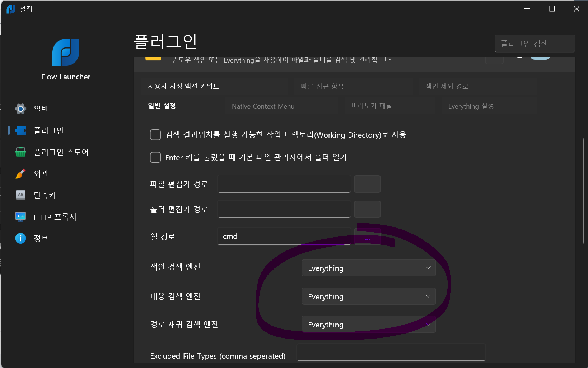Click browse button for 파일 편집기 경로

[x=367, y=184]
